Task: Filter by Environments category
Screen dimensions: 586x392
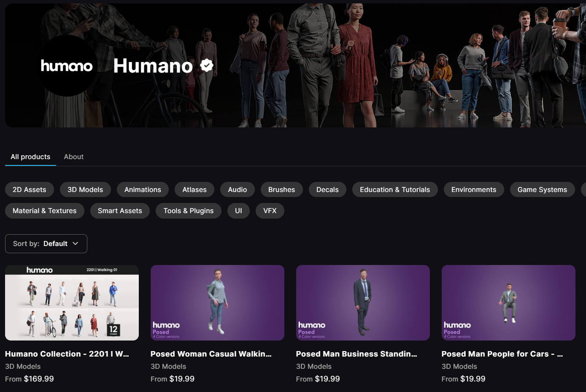Action: [474, 189]
